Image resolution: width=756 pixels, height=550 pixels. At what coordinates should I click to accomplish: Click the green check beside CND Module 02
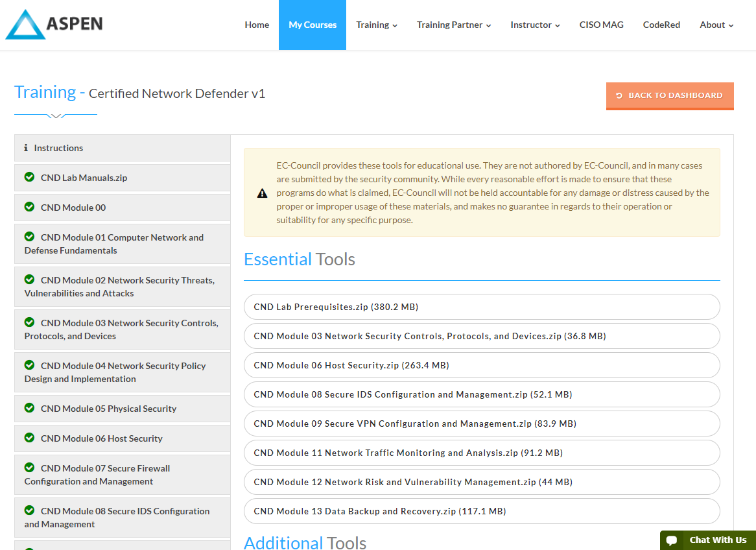tap(29, 280)
